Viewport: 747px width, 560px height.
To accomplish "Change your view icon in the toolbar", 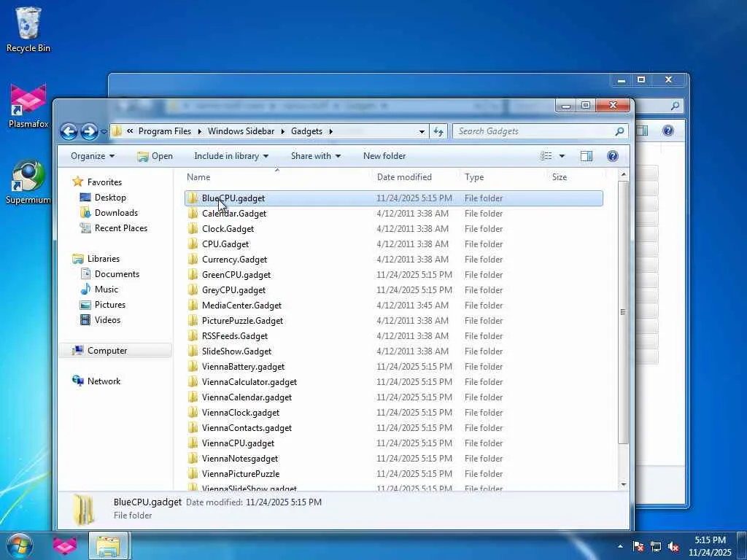I will tap(546, 156).
